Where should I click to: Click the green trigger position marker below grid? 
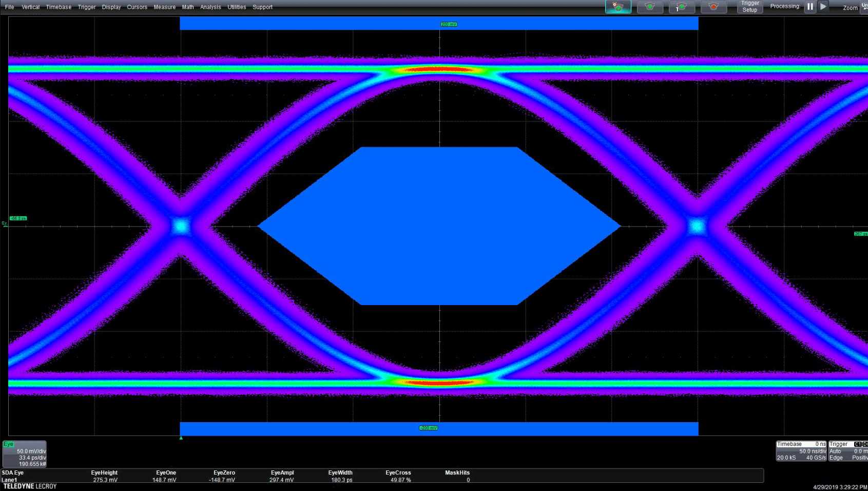tap(181, 438)
